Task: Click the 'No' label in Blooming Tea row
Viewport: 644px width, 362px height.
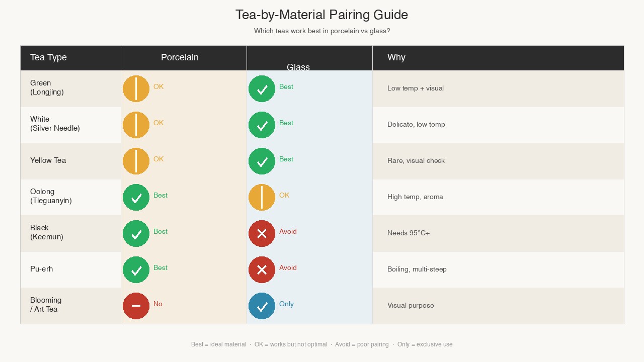Action: pyautogui.click(x=158, y=304)
